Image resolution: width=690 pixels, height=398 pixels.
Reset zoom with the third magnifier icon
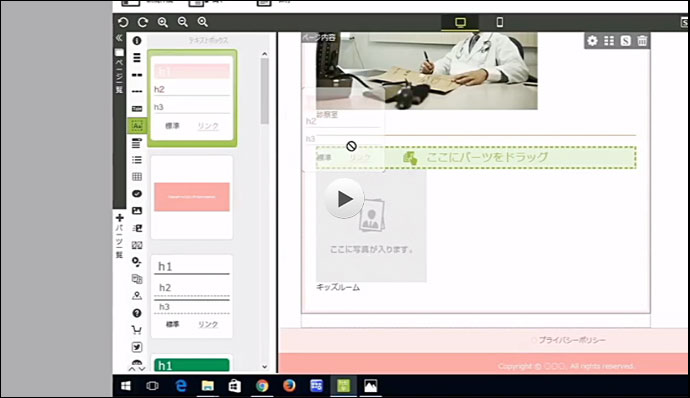tap(202, 22)
